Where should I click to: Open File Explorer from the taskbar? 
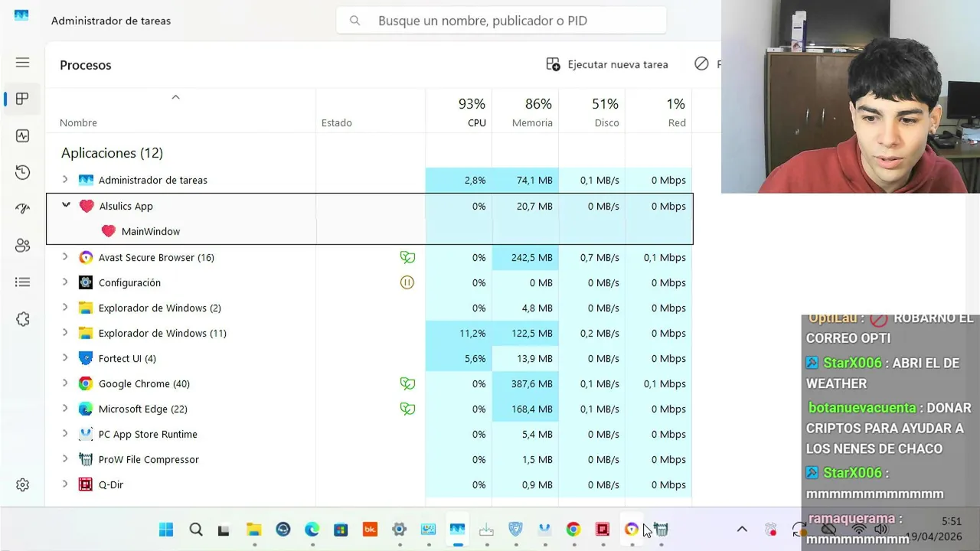tap(253, 529)
